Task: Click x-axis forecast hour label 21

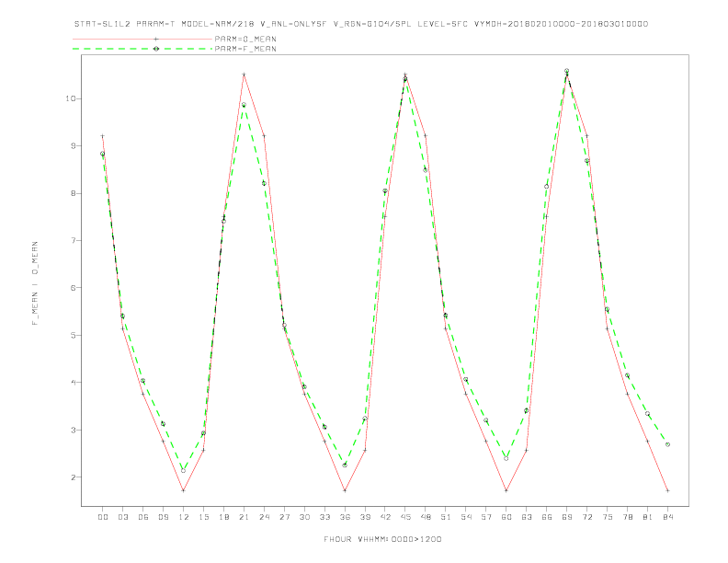Action: pyautogui.click(x=244, y=517)
